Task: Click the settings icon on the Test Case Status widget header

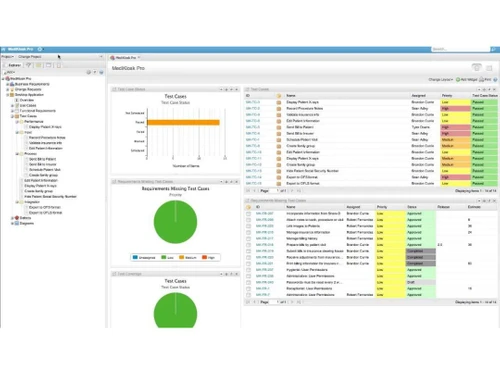Action: pyautogui.click(x=226, y=89)
